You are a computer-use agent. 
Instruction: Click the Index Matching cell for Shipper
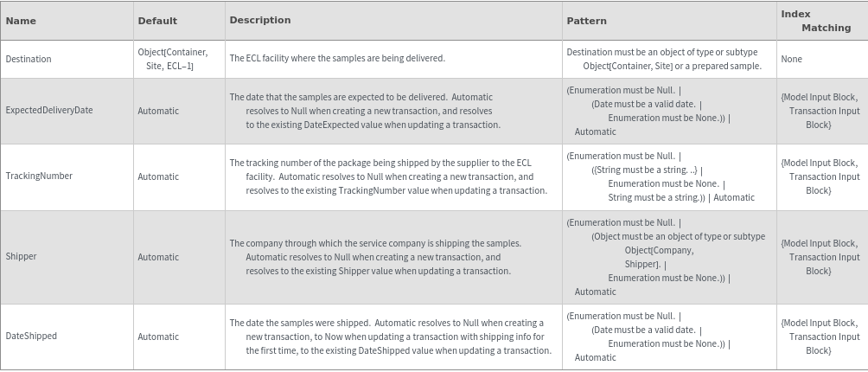(x=820, y=257)
